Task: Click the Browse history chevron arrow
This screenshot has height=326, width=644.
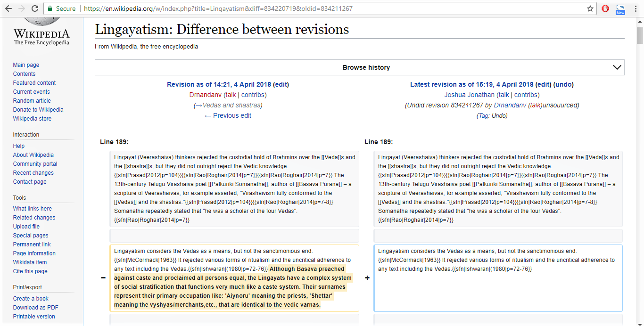Action: coord(617,67)
